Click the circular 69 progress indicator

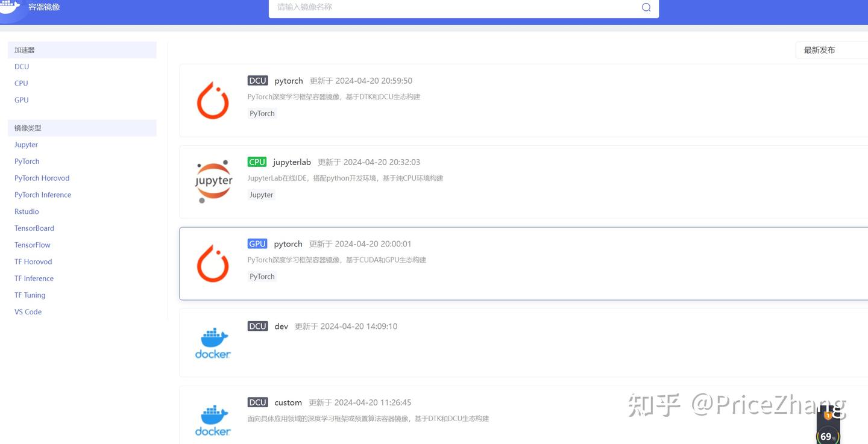click(x=828, y=435)
